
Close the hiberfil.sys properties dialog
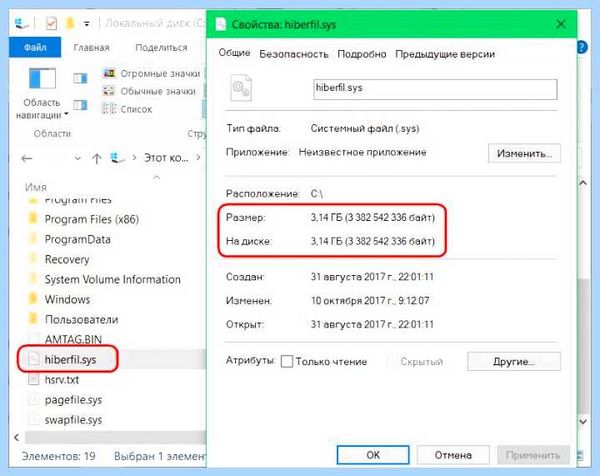[561, 24]
